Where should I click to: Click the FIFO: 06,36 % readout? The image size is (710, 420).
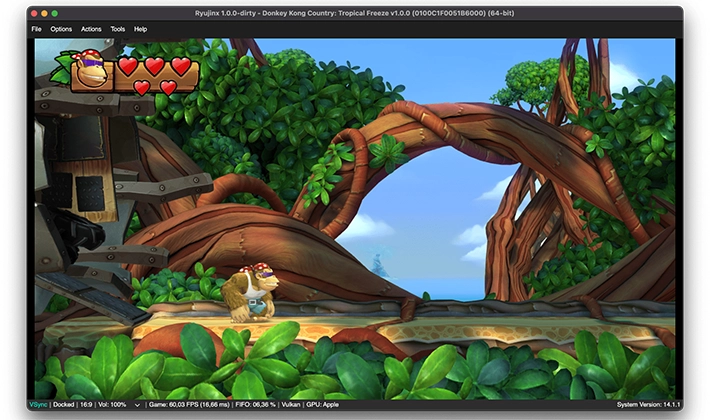pos(256,405)
